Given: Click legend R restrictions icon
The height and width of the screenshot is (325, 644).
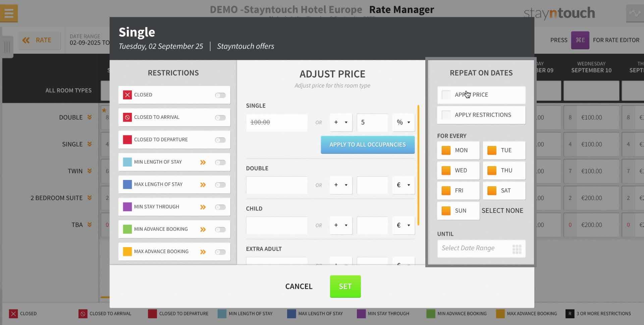Looking at the screenshot, I should point(570,314).
